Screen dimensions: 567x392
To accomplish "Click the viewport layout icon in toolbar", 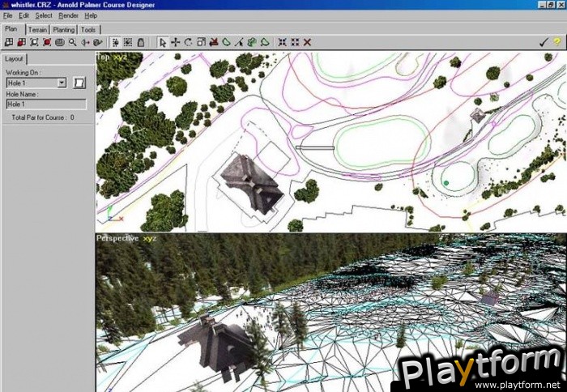I will 9,42.
